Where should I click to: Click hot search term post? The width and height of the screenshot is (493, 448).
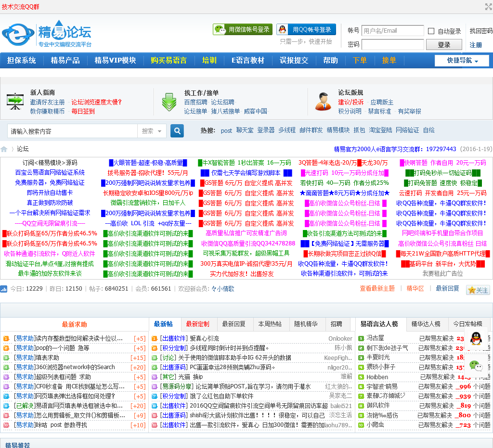226,131
